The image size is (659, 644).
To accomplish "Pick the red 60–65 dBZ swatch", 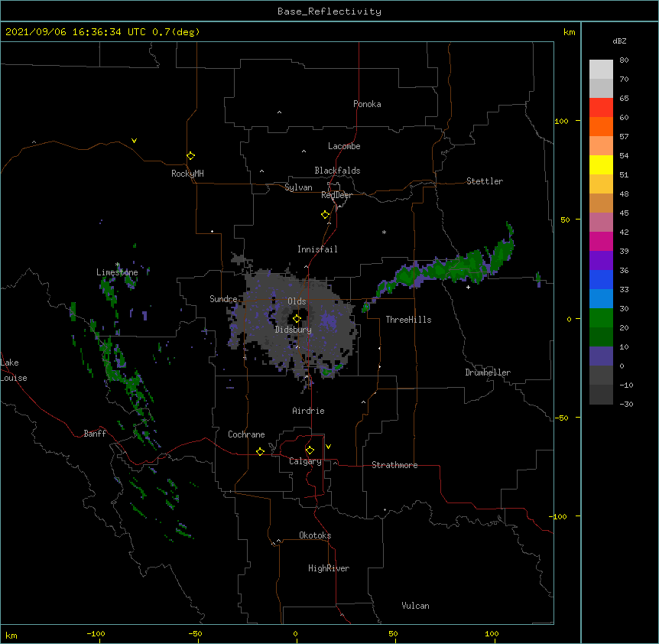I will (601, 108).
